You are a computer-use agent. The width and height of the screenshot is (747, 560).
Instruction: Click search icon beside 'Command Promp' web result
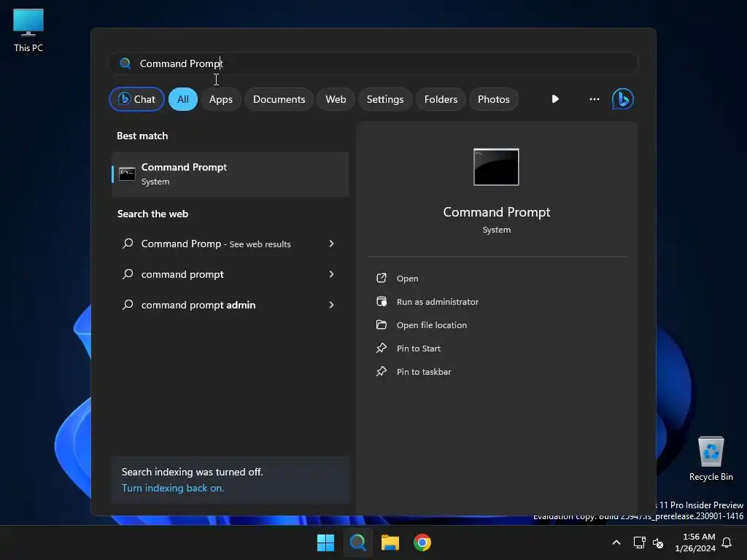[128, 244]
